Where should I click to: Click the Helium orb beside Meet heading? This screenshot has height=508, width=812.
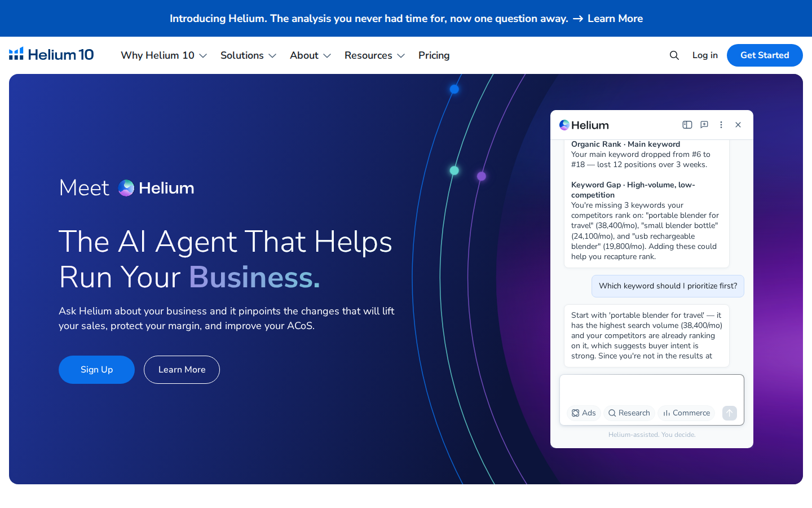coord(126,188)
